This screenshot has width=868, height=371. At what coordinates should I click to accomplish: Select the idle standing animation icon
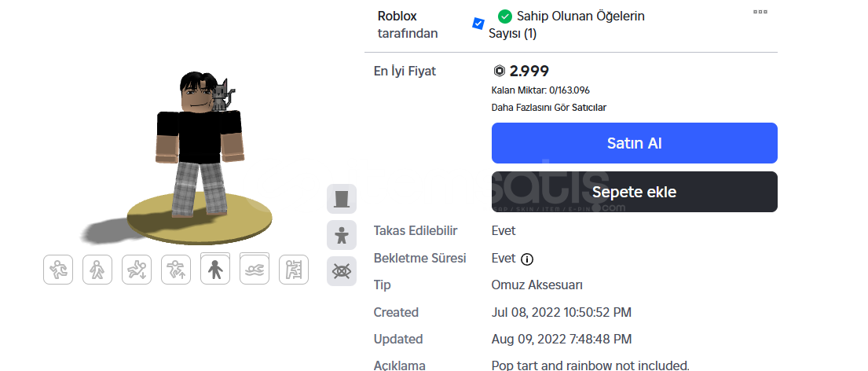coord(215,270)
